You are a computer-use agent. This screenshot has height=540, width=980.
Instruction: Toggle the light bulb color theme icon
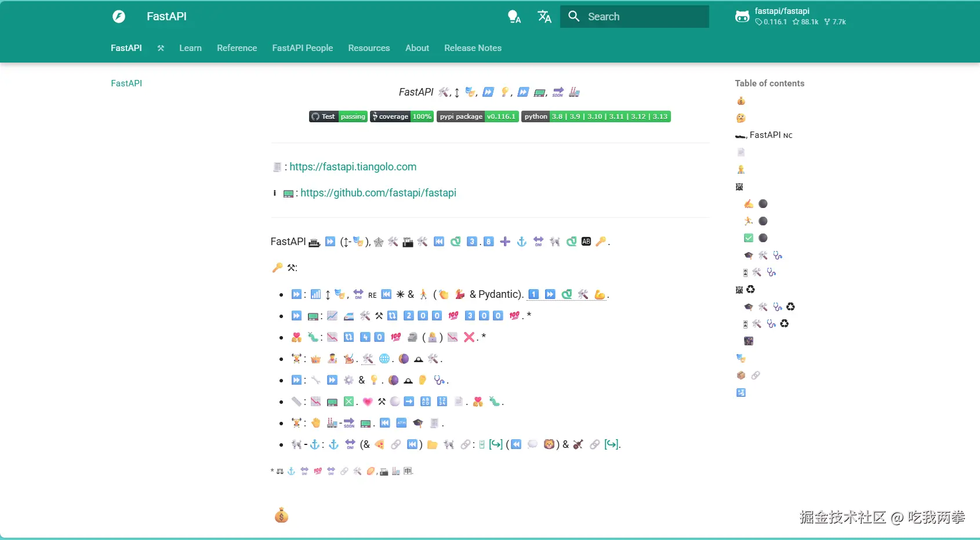click(x=514, y=16)
